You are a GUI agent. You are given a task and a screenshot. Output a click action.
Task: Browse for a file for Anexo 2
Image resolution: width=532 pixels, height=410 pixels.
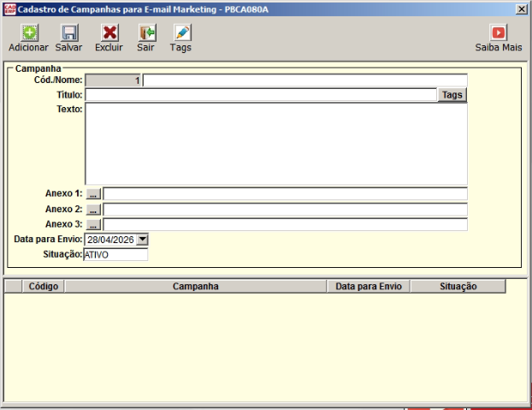(x=93, y=210)
